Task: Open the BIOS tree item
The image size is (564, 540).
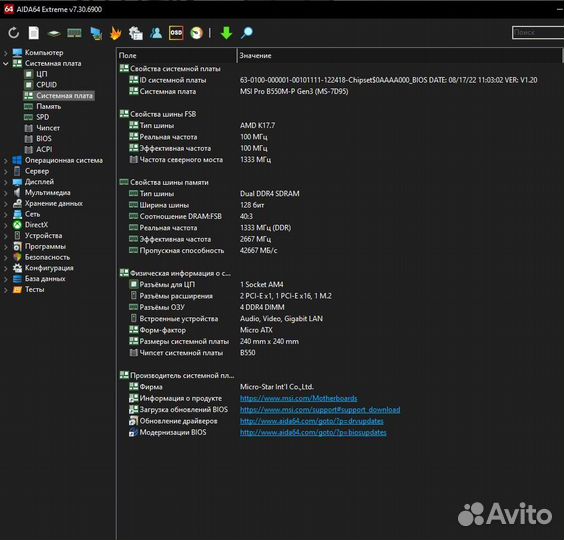Action: (44, 139)
